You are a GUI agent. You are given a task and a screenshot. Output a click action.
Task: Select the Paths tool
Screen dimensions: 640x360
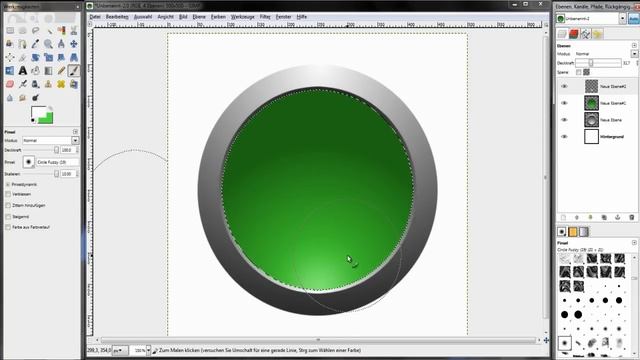pos(22,44)
